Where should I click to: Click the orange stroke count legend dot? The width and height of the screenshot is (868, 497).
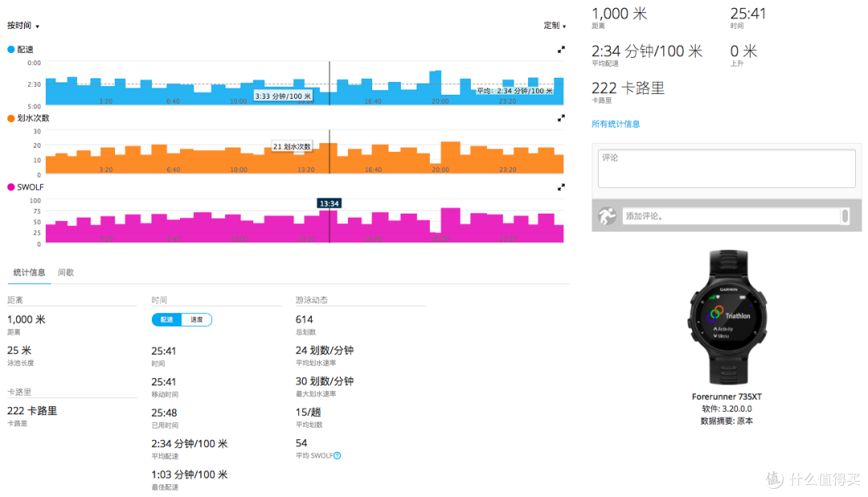10,118
